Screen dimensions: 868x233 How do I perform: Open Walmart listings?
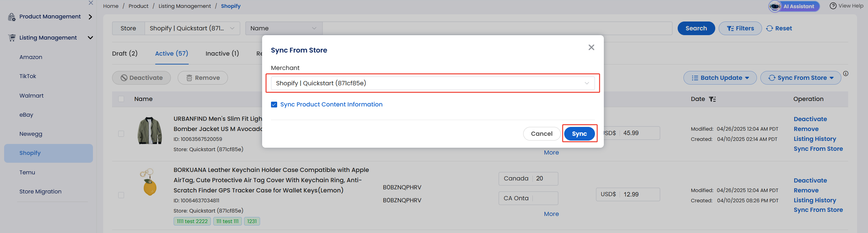pos(31,96)
